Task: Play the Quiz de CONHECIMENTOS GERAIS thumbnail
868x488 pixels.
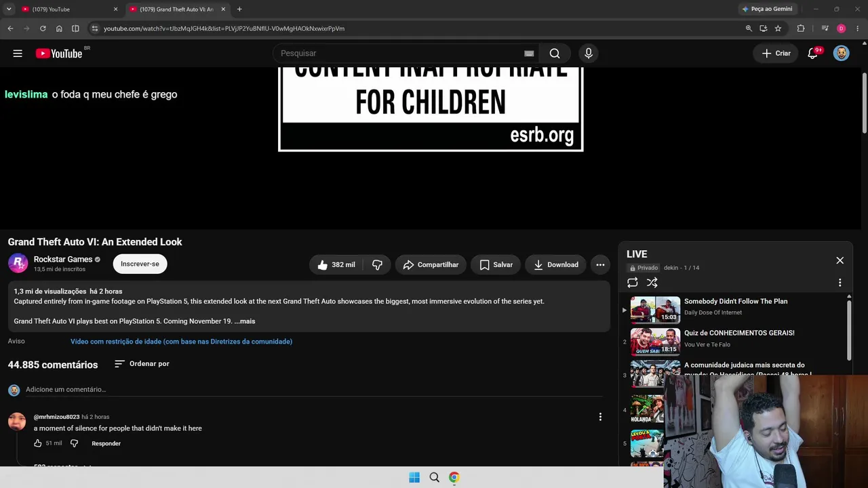Action: pyautogui.click(x=655, y=342)
